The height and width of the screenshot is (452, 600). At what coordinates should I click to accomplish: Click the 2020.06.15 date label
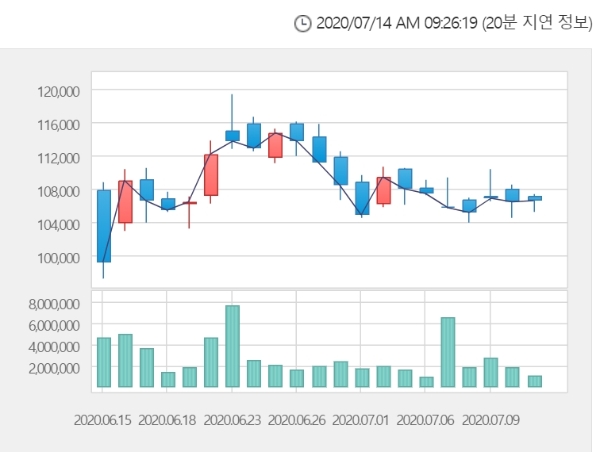pyautogui.click(x=102, y=420)
